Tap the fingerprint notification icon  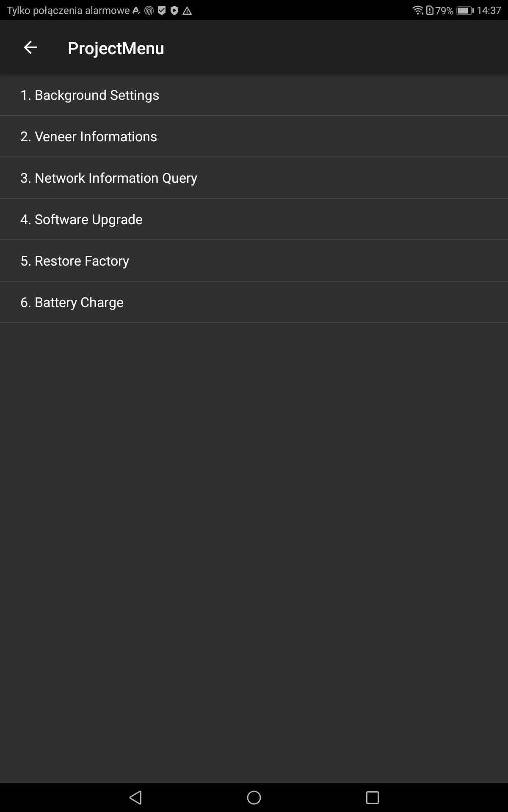149,11
